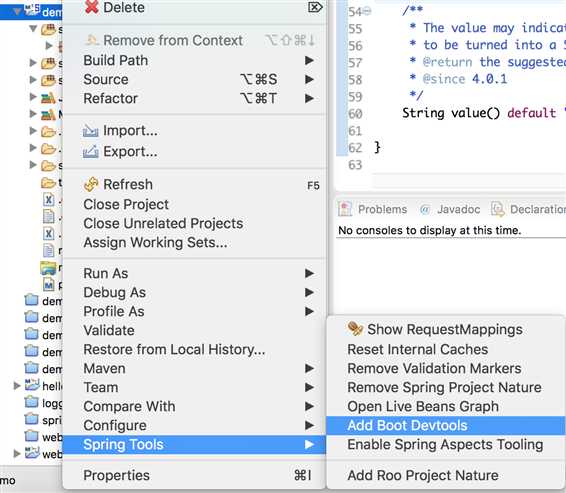Click line number 60 in editor gutter
Image resolution: width=566 pixels, height=493 pixels.
pyautogui.click(x=355, y=114)
